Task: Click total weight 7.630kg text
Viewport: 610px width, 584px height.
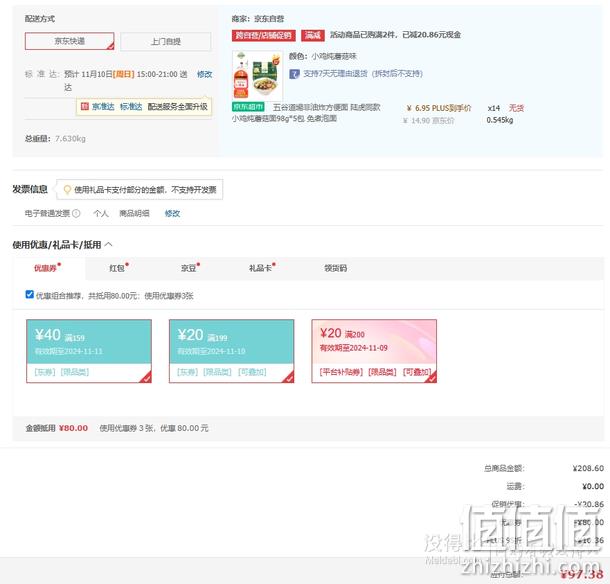Action: tap(70, 139)
